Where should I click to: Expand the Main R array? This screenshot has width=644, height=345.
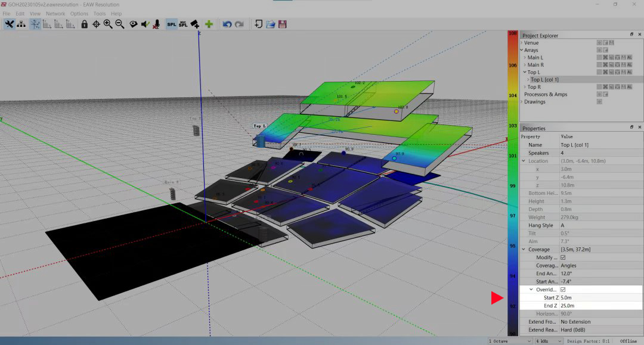coord(525,65)
